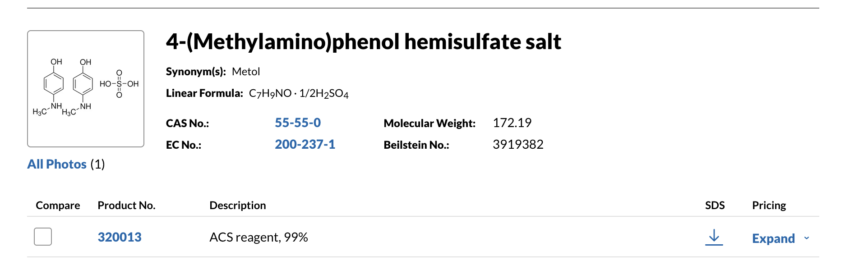Image resolution: width=868 pixels, height=265 pixels.
Task: Open product number 320013 link
Action: (x=120, y=237)
